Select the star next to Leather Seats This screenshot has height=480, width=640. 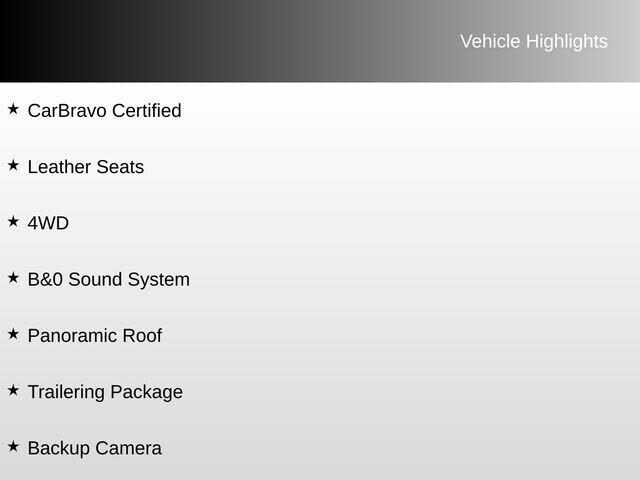click(13, 164)
